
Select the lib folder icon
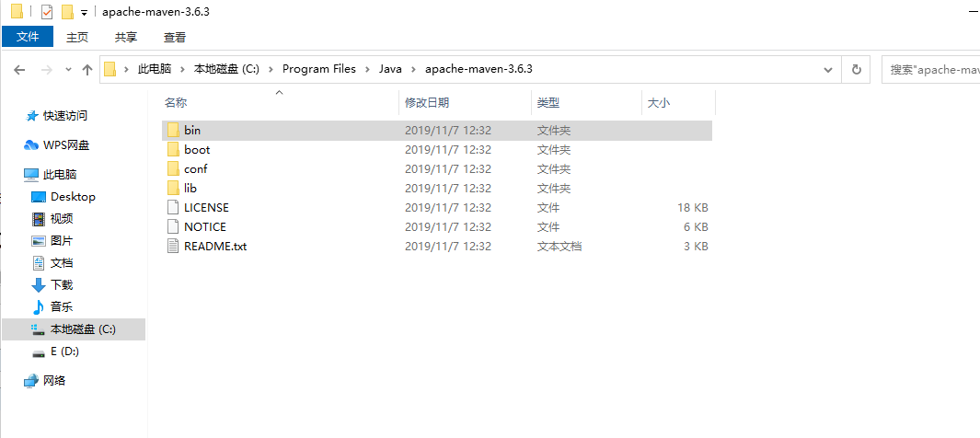click(173, 188)
